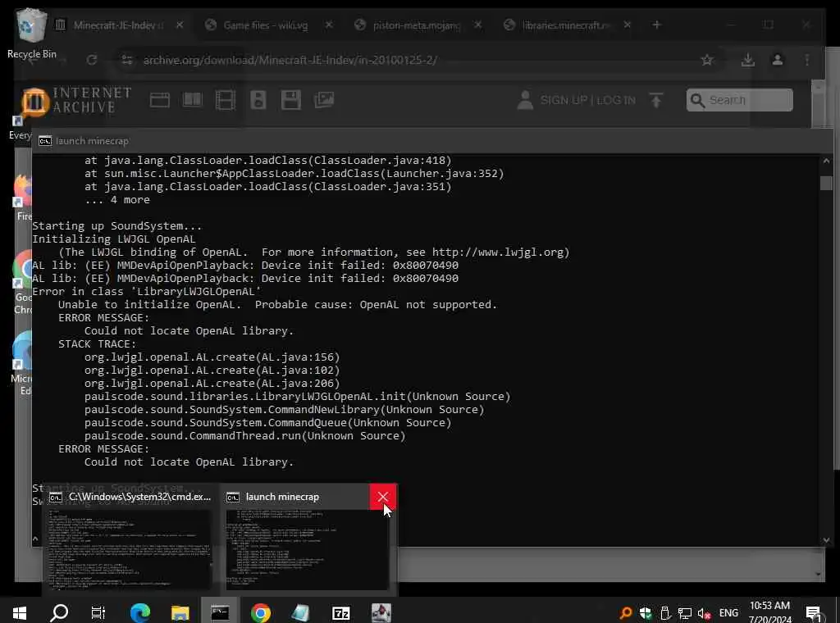Image resolution: width=840 pixels, height=623 pixels.
Task: Open the Chrome three-dot menu
Action: [x=807, y=60]
